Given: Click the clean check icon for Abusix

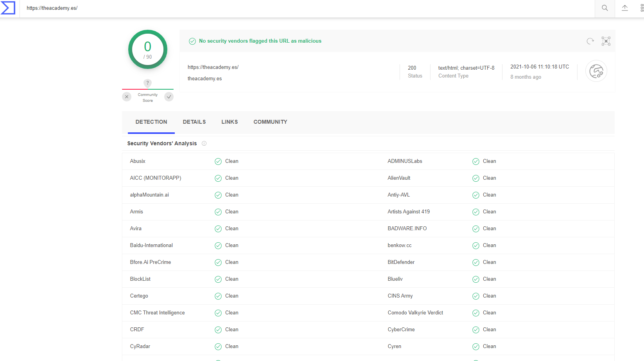Looking at the screenshot, I should [x=218, y=161].
